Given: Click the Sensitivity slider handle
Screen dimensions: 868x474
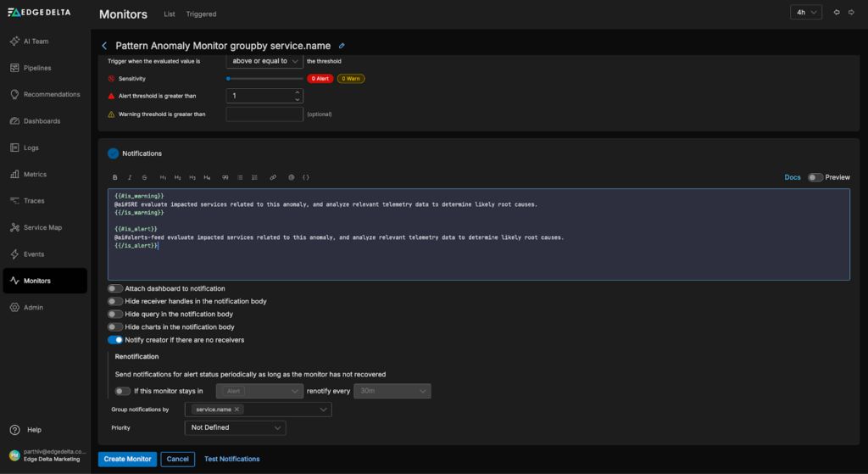Looking at the screenshot, I should coord(228,78).
